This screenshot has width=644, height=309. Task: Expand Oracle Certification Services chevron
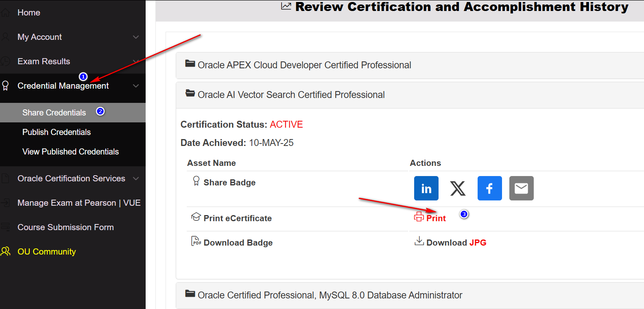[x=136, y=178]
